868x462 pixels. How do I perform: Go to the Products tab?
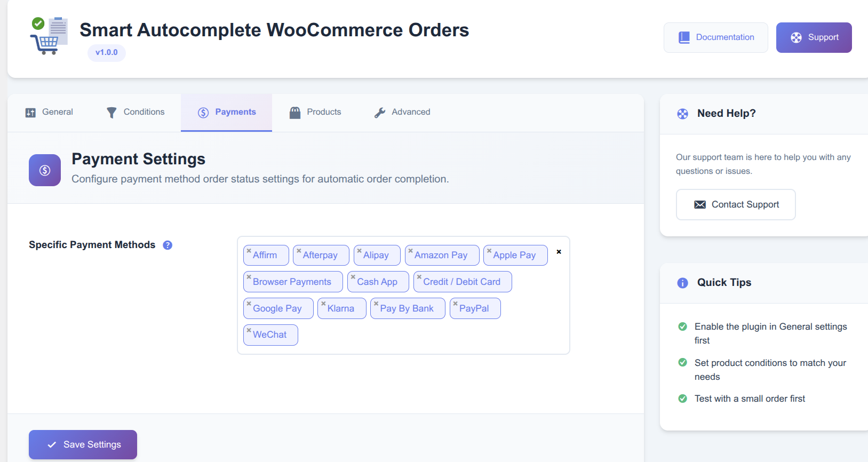click(x=315, y=113)
